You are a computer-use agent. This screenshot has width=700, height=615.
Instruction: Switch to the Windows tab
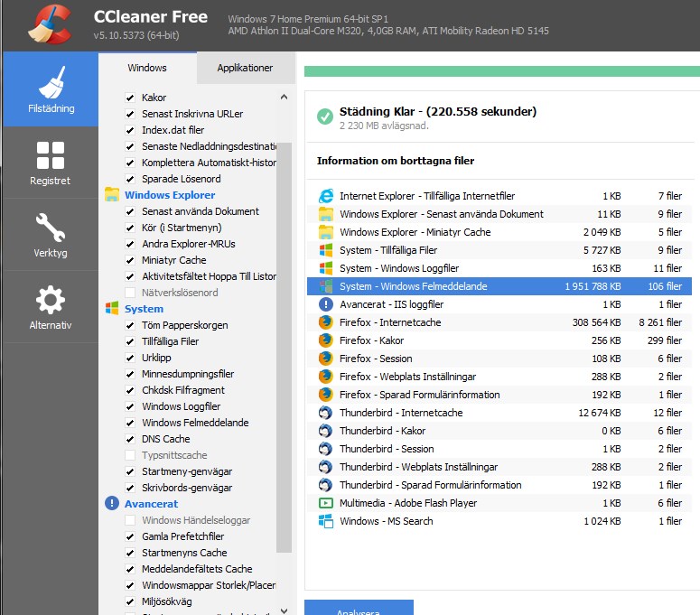(x=147, y=68)
